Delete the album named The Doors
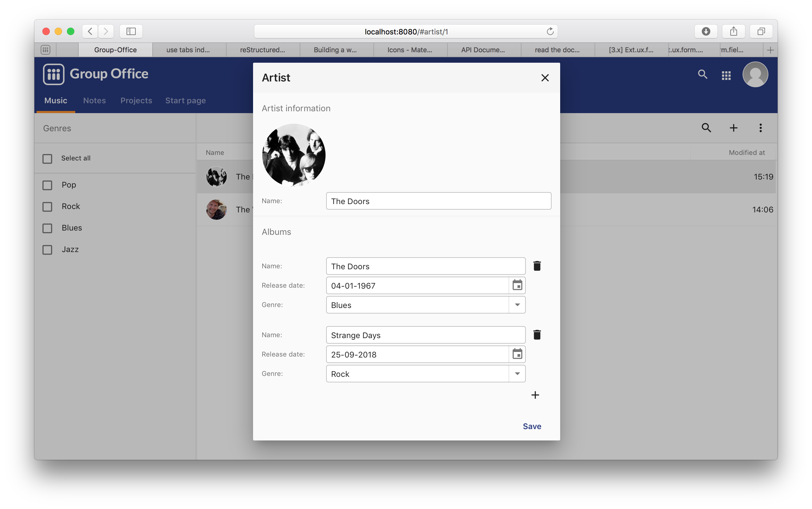 click(x=537, y=266)
